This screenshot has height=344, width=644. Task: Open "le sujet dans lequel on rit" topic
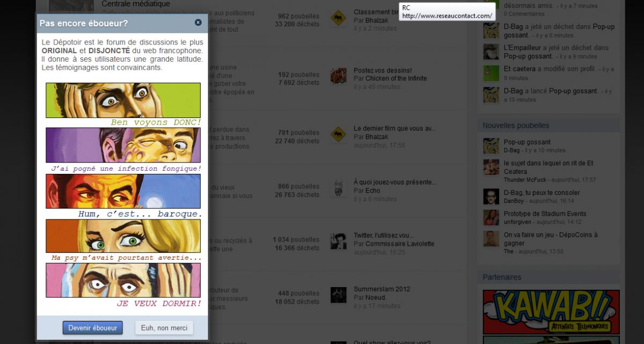coord(548,167)
